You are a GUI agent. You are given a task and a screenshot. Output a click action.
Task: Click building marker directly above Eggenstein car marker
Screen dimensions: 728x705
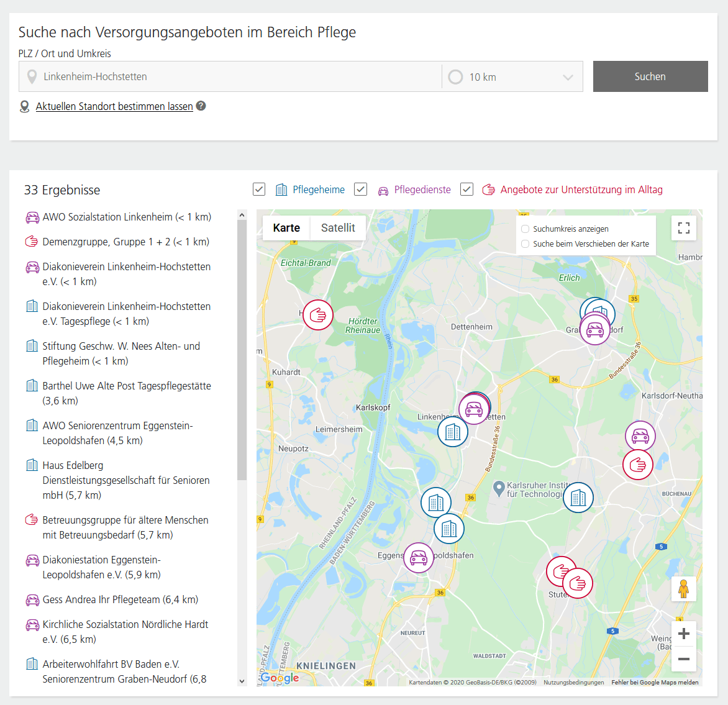click(449, 529)
